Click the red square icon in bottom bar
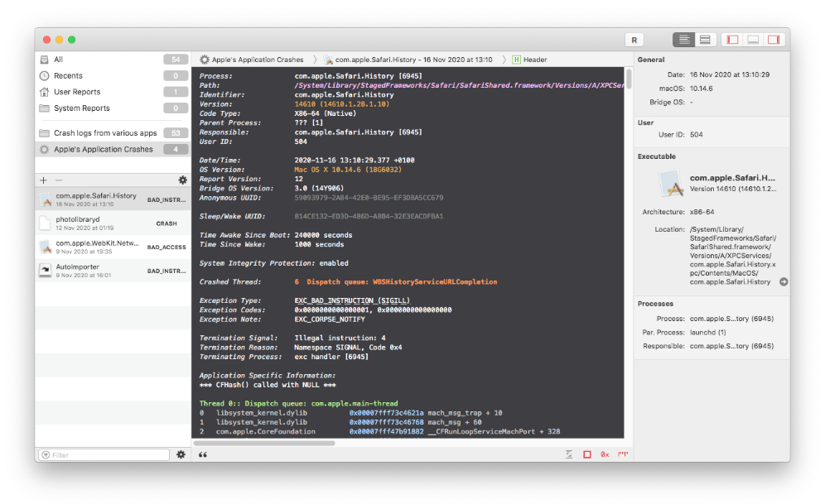The width and height of the screenshot is (825, 504). (587, 454)
